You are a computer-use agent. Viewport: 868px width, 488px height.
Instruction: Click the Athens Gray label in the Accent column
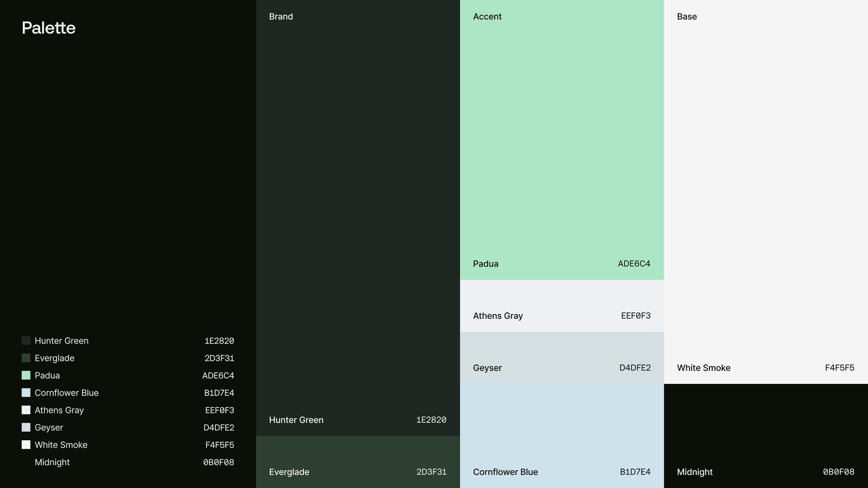498,316
